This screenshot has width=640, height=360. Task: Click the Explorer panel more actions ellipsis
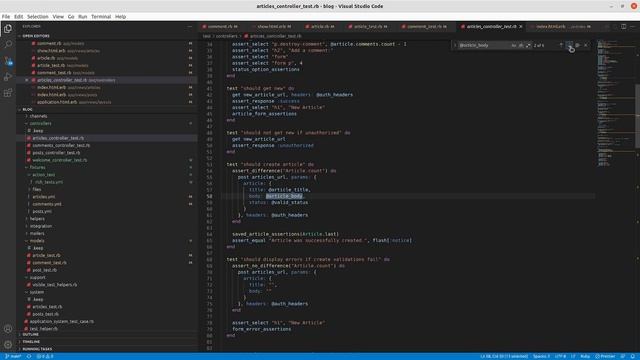[x=190, y=27]
